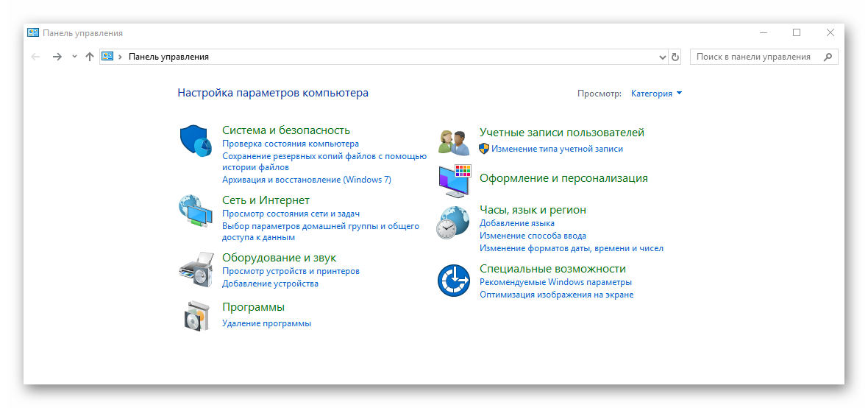Image resolution: width=868 pixels, height=408 pixels.
Task: Minimize the Control Panel window
Action: (x=764, y=32)
